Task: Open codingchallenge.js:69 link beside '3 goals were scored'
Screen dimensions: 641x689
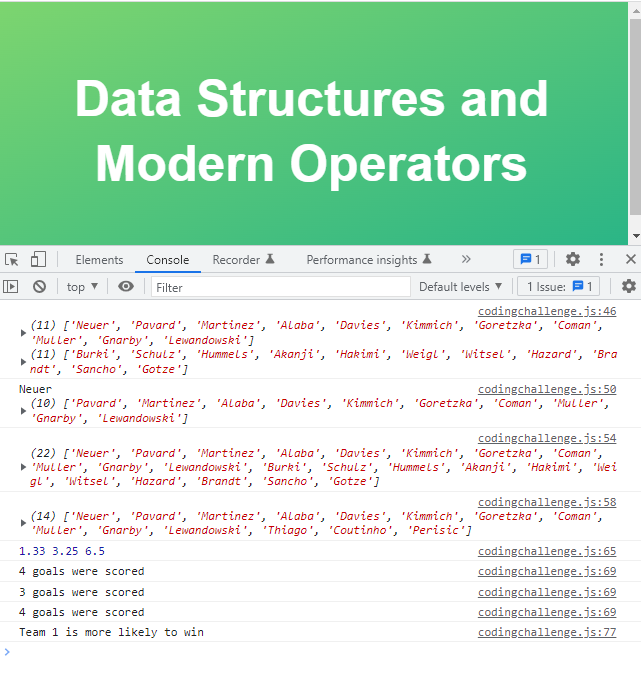Action: tap(547, 592)
